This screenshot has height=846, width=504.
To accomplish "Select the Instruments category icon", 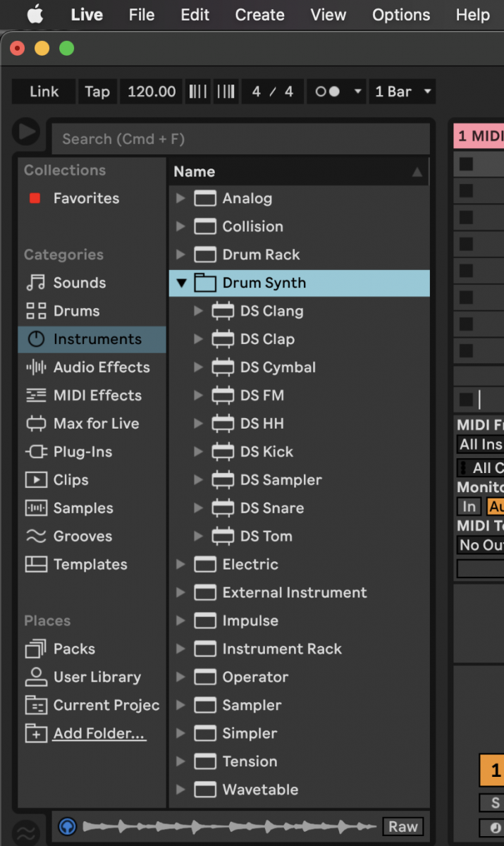I will (x=35, y=339).
